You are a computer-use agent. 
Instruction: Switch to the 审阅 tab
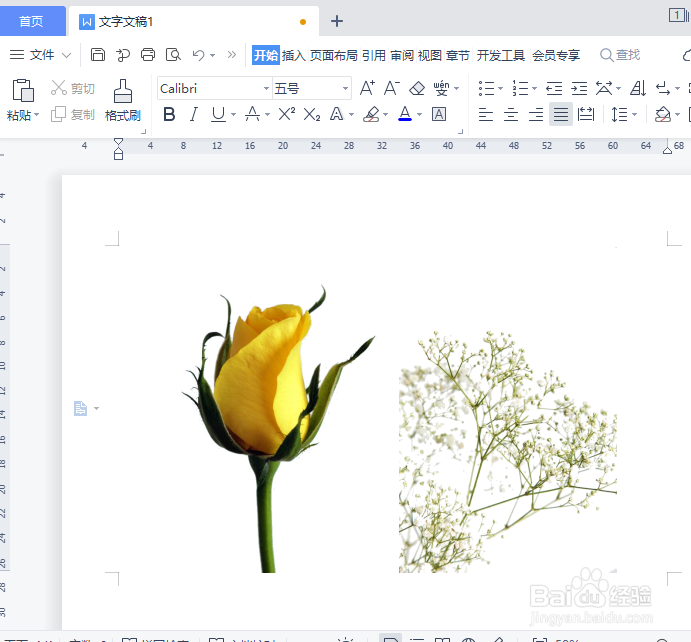[x=402, y=55]
